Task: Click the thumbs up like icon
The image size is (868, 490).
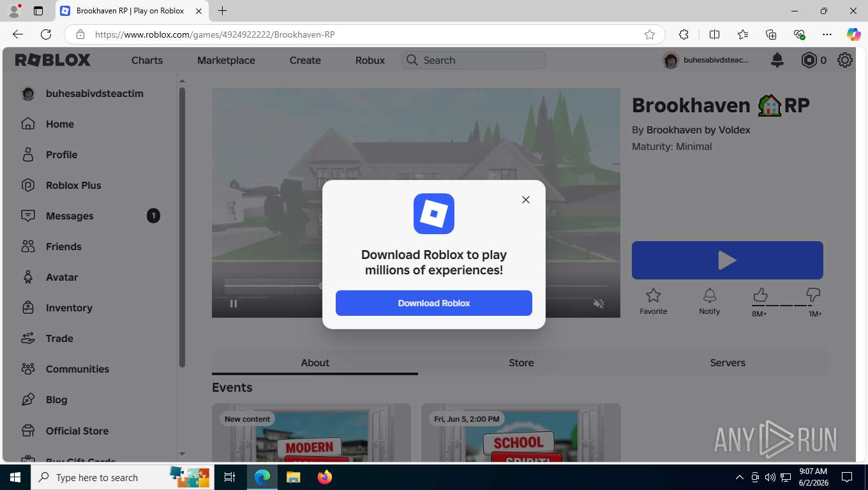Action: (x=759, y=295)
